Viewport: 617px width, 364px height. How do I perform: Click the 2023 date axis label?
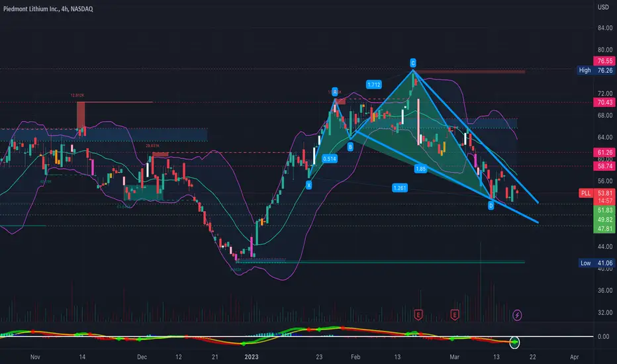click(x=251, y=357)
